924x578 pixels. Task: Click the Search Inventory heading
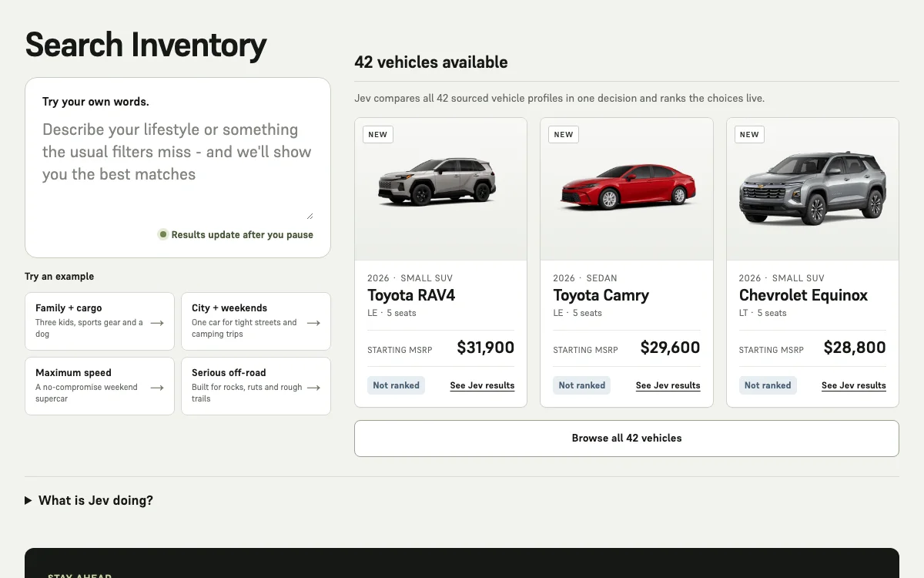[x=146, y=45]
